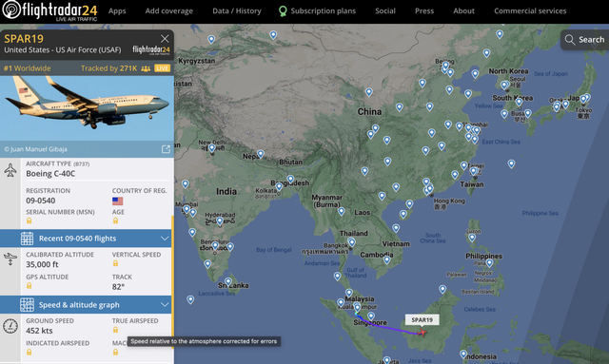This screenshot has width=609, height=364.
Task: Click the airport pin near Hong Kong
Action: [429, 189]
